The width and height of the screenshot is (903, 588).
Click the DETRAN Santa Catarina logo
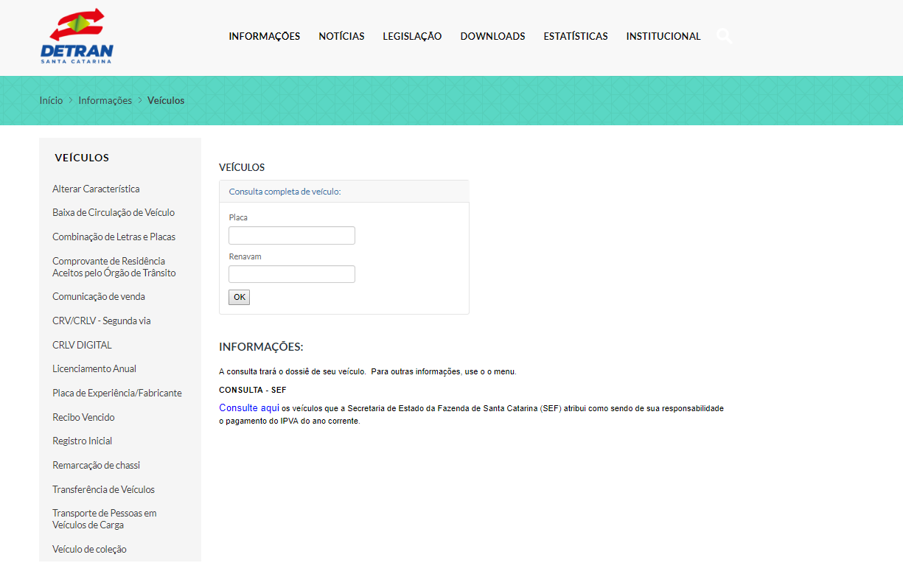[76, 37]
